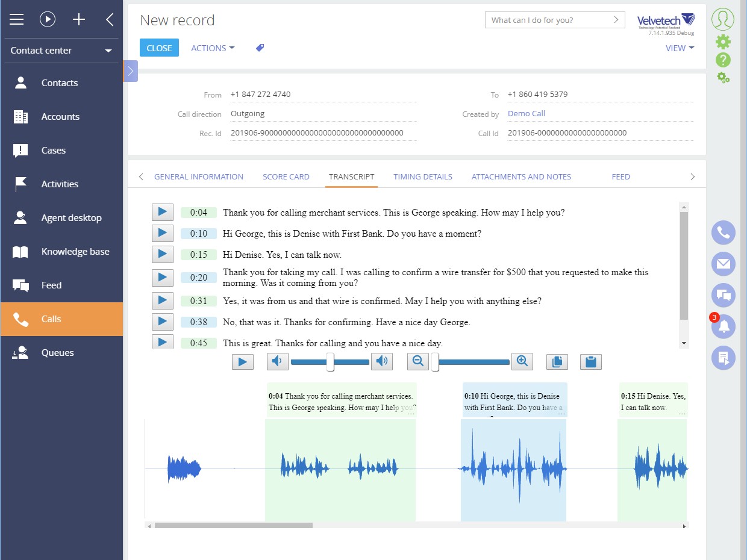Open the Demo Call link
Image resolution: width=747 pixels, height=560 pixels.
(x=526, y=113)
